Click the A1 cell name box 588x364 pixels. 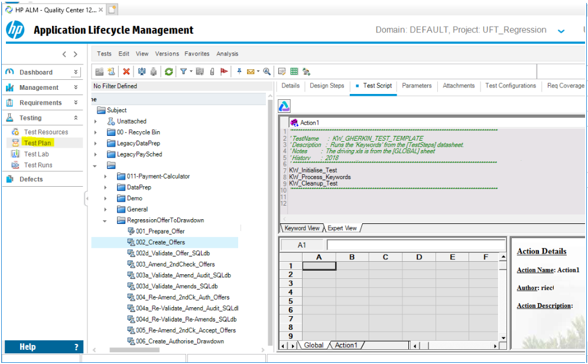point(302,245)
